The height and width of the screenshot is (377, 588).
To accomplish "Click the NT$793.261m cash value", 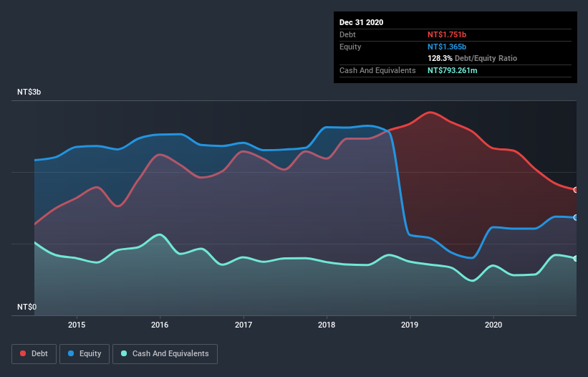I will [452, 70].
